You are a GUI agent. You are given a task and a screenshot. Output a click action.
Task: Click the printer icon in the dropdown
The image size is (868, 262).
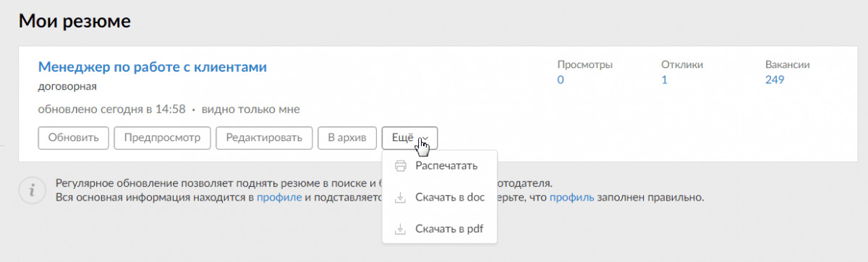400,166
